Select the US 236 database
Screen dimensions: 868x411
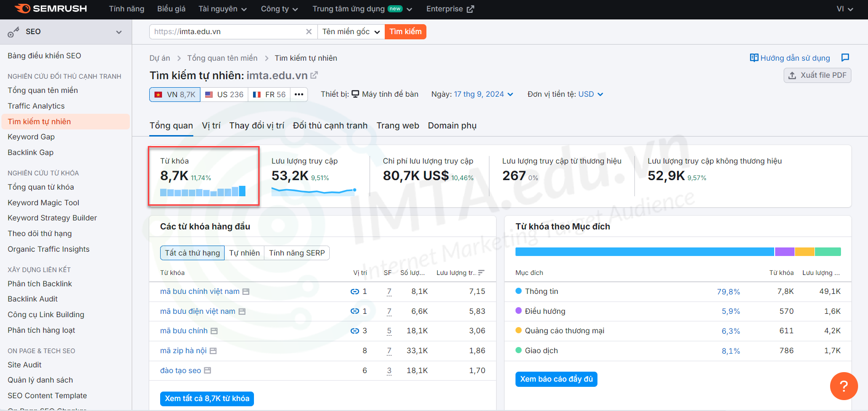224,94
